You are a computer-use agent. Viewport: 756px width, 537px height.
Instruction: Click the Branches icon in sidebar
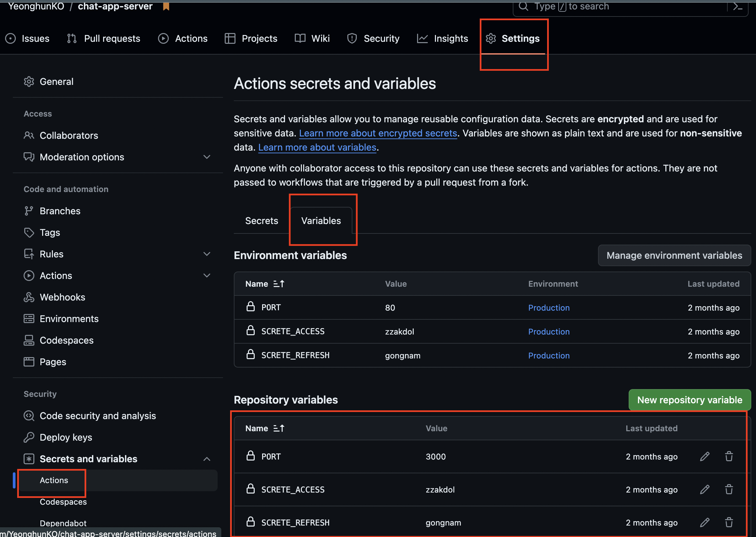coord(29,211)
